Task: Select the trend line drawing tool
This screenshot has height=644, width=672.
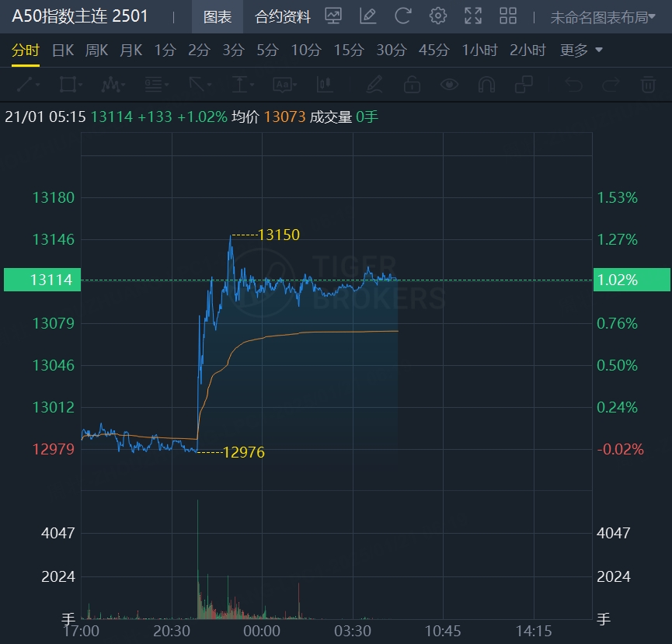Action: (24, 85)
